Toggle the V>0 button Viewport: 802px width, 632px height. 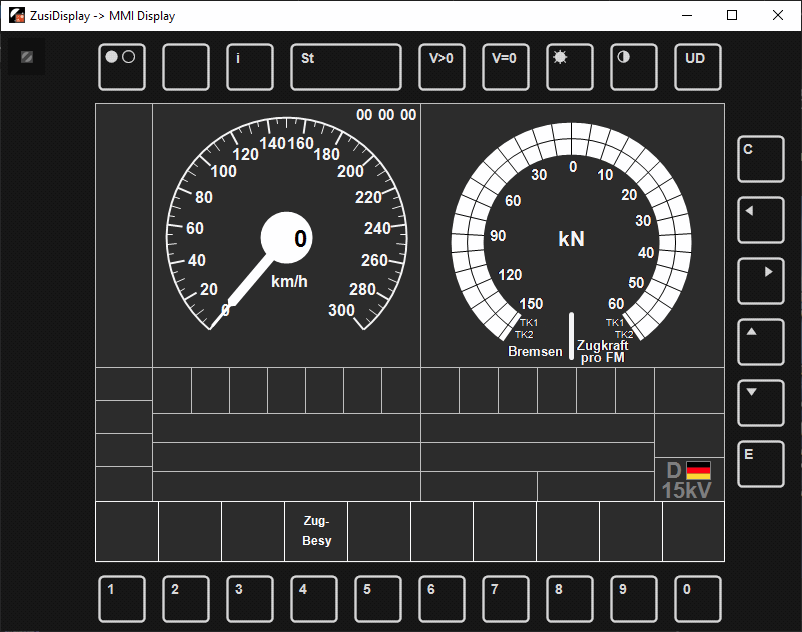pos(442,67)
